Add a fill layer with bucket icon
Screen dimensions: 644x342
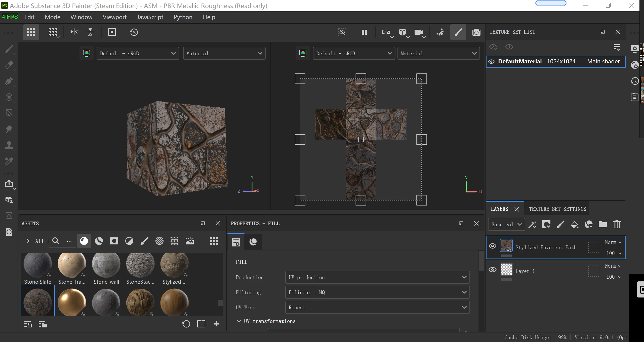tap(574, 224)
